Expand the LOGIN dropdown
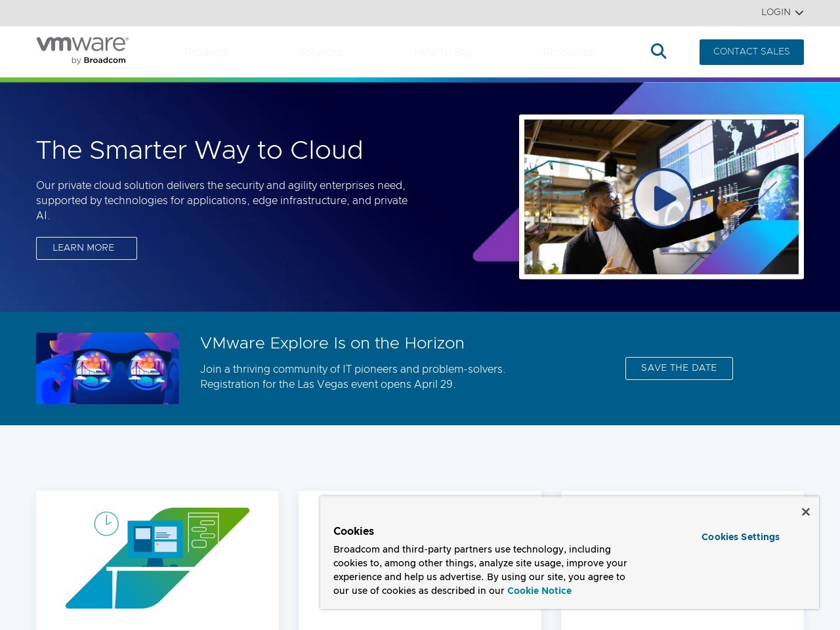The width and height of the screenshot is (840, 630). click(x=782, y=12)
